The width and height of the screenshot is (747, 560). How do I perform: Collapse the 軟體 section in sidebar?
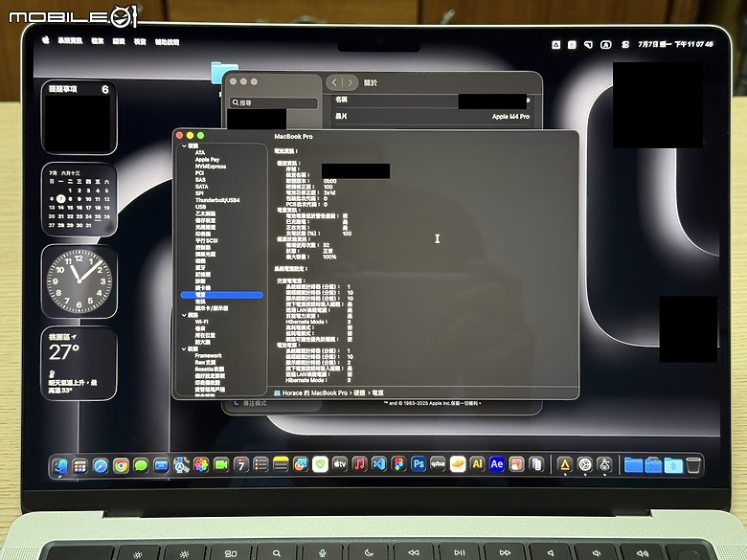185,349
